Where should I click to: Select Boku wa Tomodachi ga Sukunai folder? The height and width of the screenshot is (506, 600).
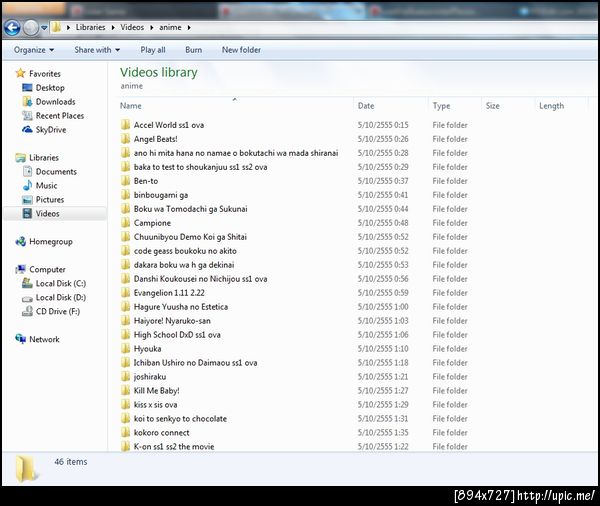pyautogui.click(x=191, y=209)
